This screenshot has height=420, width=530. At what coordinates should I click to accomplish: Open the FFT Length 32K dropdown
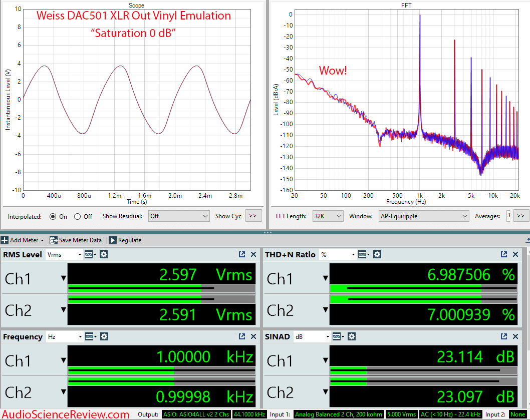pos(328,216)
